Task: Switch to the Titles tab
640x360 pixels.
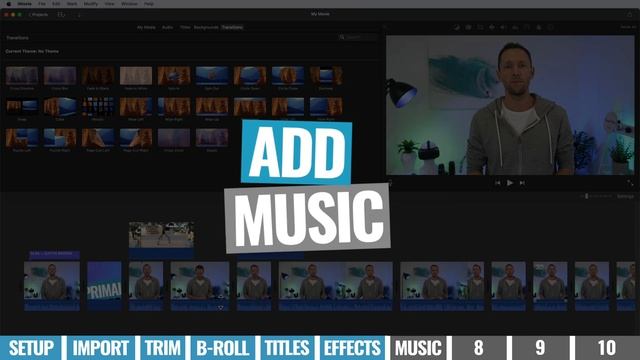Action: click(x=185, y=27)
